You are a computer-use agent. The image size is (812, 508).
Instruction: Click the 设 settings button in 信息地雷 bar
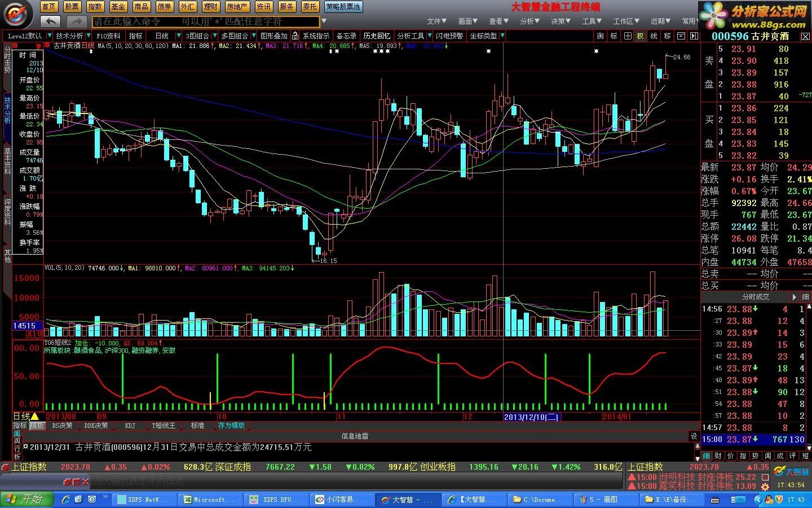pos(694,436)
